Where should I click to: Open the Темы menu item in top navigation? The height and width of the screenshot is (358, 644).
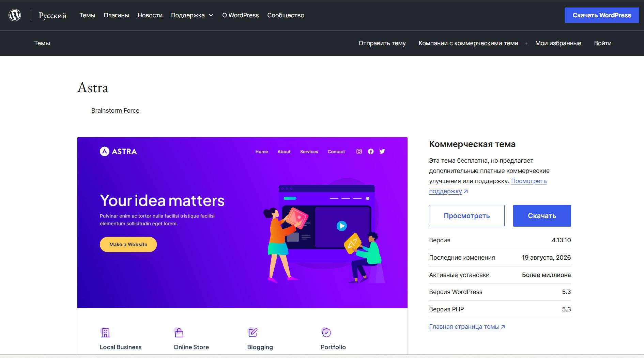[x=87, y=15]
